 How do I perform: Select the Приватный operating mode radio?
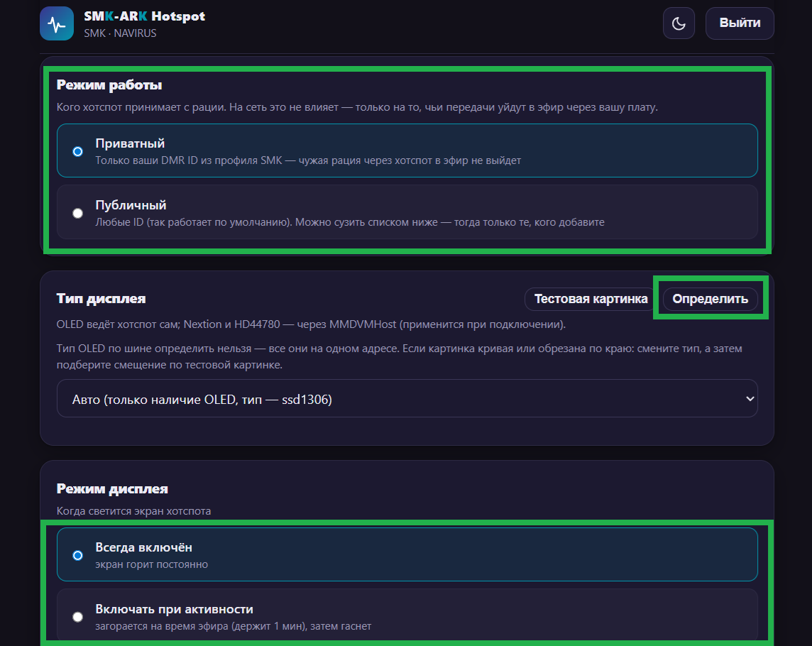(77, 151)
